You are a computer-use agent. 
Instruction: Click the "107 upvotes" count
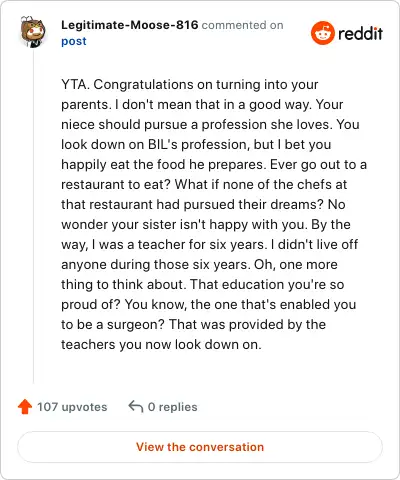point(72,407)
